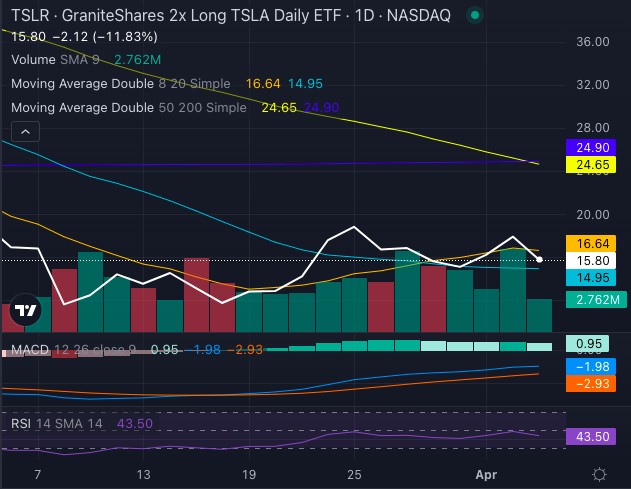Click the 36.00 price scale level
This screenshot has width=631, height=489.
click(x=593, y=41)
